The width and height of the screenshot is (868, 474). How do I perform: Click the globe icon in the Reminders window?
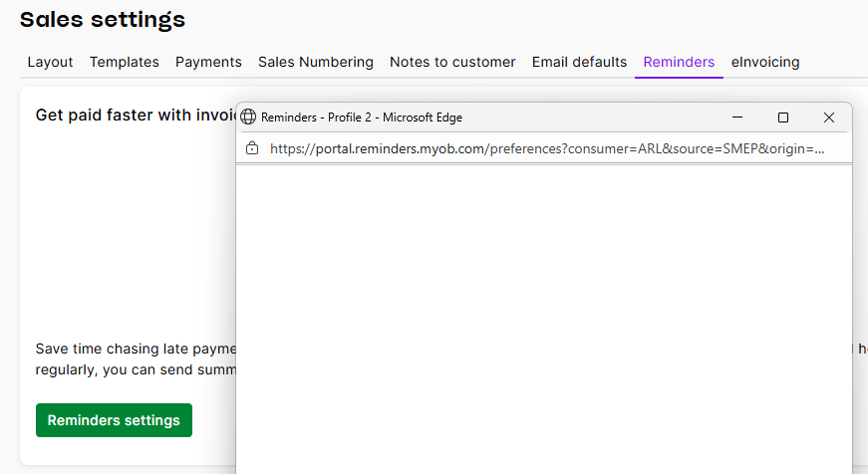pos(249,118)
